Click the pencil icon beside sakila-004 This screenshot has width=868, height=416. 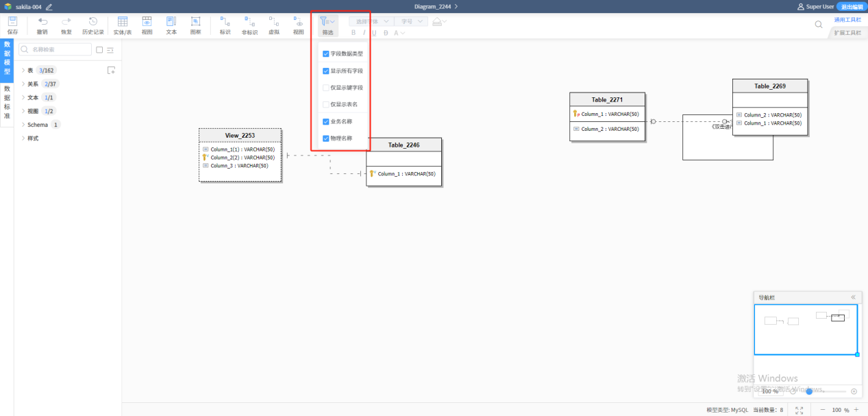coord(49,6)
